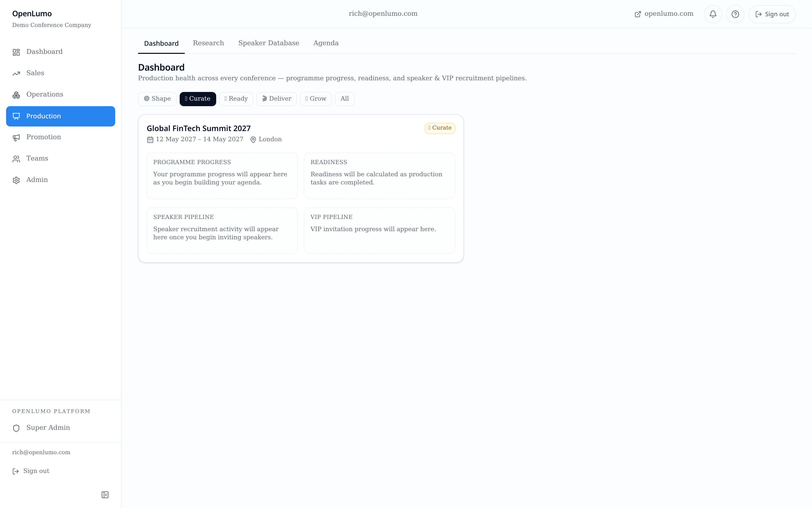Click the external link icon beside openlumo.com
This screenshot has width=812, height=508.
point(637,14)
